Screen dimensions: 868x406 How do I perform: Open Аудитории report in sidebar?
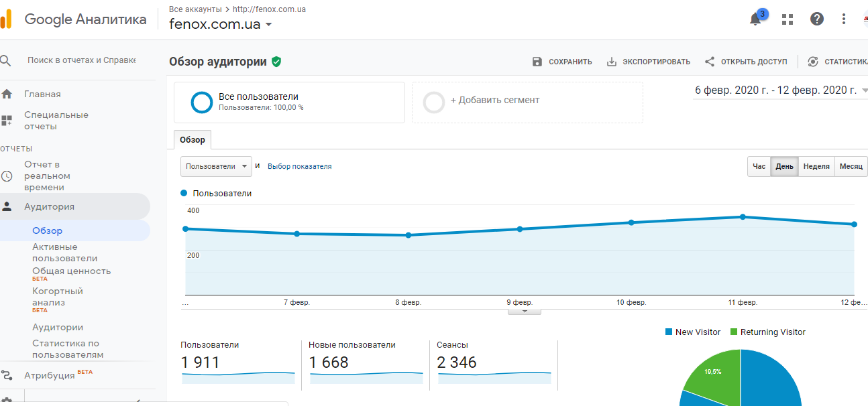coord(58,327)
